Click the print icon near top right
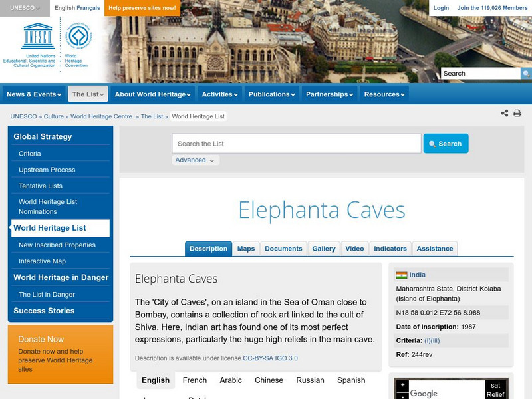This screenshot has width=532, height=399. click(x=517, y=113)
